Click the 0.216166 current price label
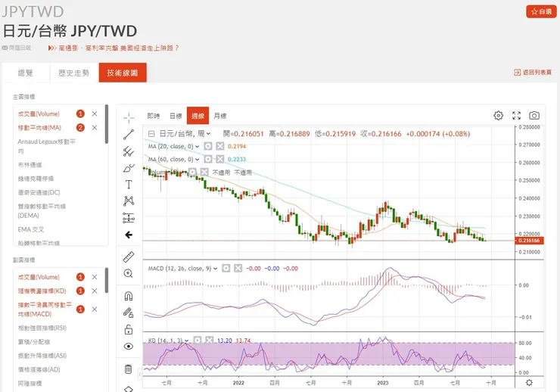 [530, 241]
